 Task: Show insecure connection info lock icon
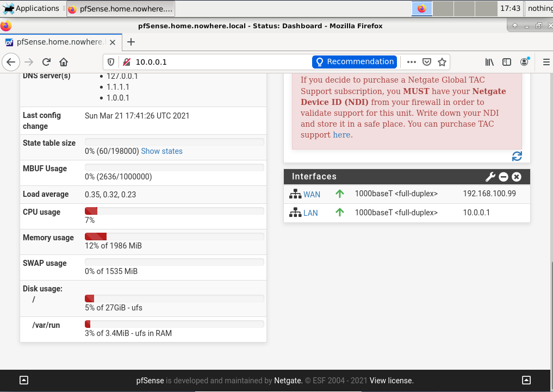[x=127, y=62]
